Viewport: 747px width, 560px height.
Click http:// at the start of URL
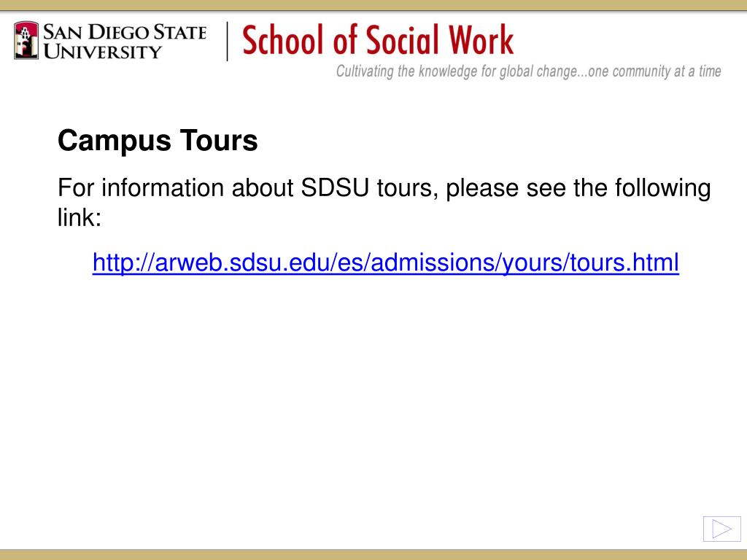(x=123, y=262)
